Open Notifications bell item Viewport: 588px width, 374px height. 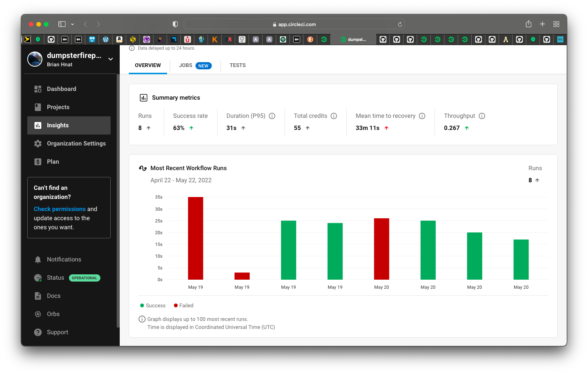pyautogui.click(x=69, y=260)
